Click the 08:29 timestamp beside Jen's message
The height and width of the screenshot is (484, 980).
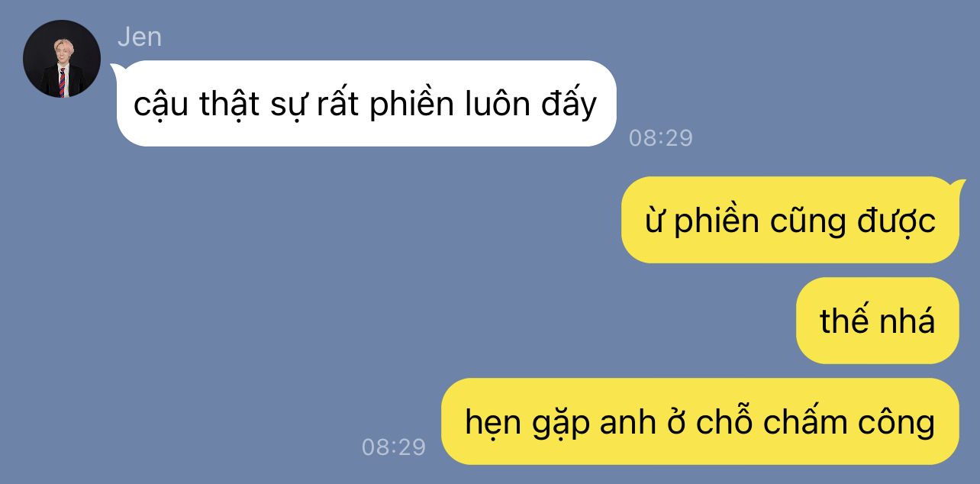coord(661,137)
